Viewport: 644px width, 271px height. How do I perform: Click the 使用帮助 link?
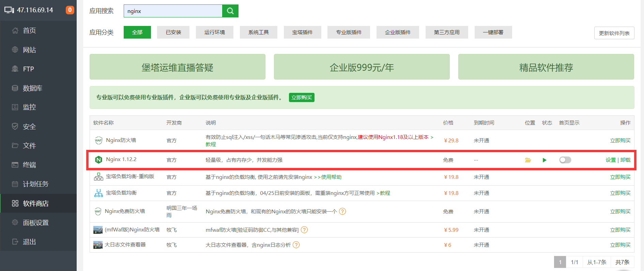click(x=331, y=177)
